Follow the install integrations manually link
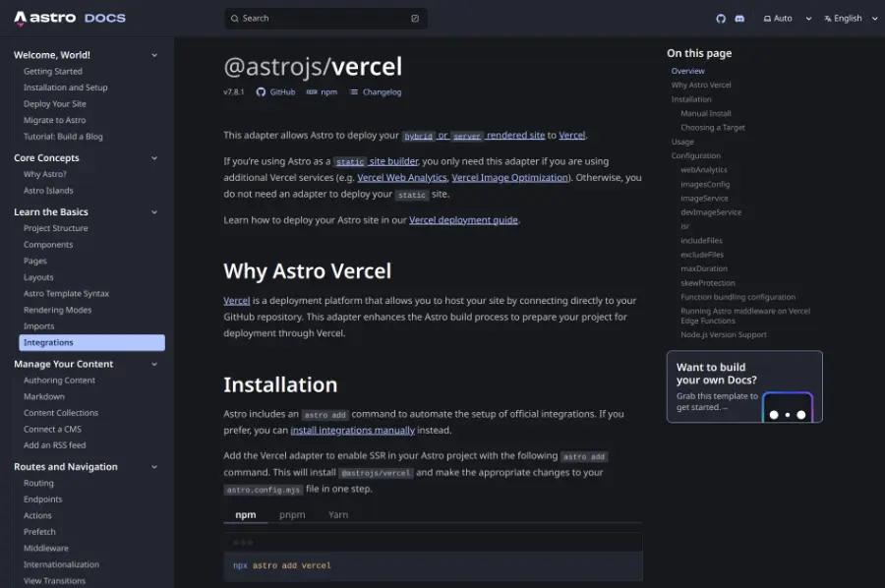The height and width of the screenshot is (588, 885). pyautogui.click(x=352, y=430)
